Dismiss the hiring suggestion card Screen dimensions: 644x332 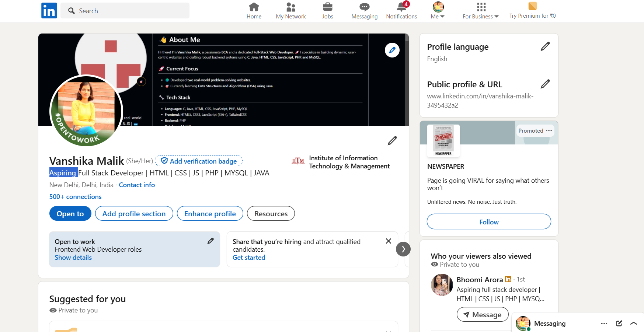click(x=389, y=241)
